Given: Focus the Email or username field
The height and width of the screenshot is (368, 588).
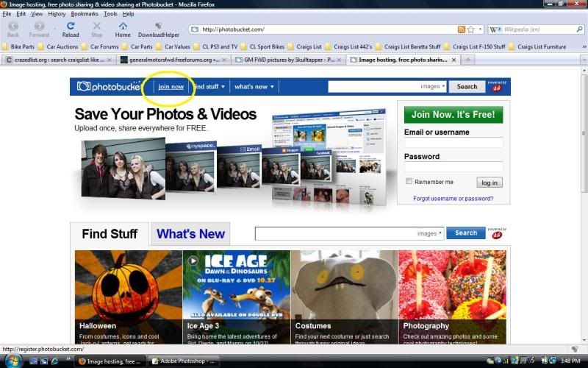Looking at the screenshot, I should (x=453, y=143).
